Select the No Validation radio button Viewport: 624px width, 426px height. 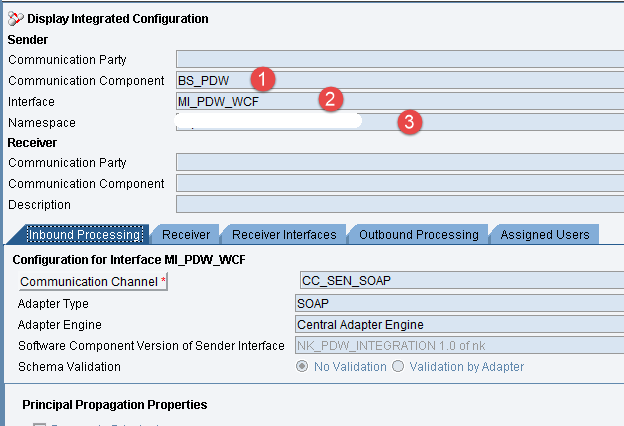click(x=302, y=367)
